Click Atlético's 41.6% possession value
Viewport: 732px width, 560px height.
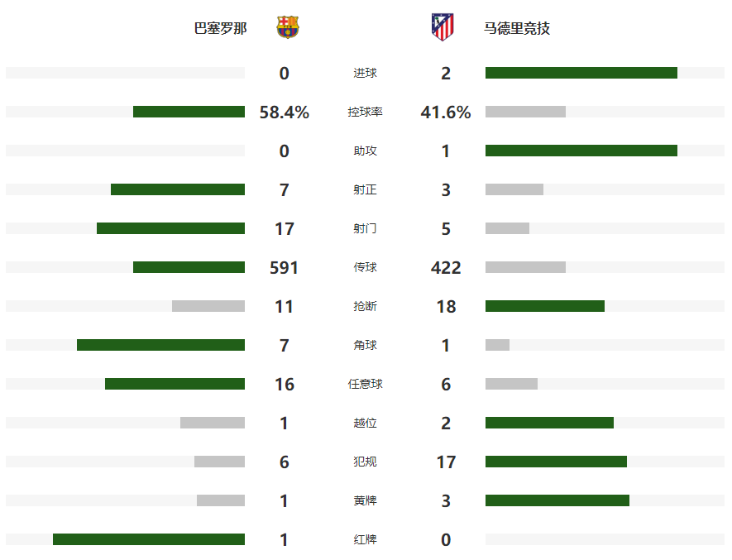click(x=446, y=112)
